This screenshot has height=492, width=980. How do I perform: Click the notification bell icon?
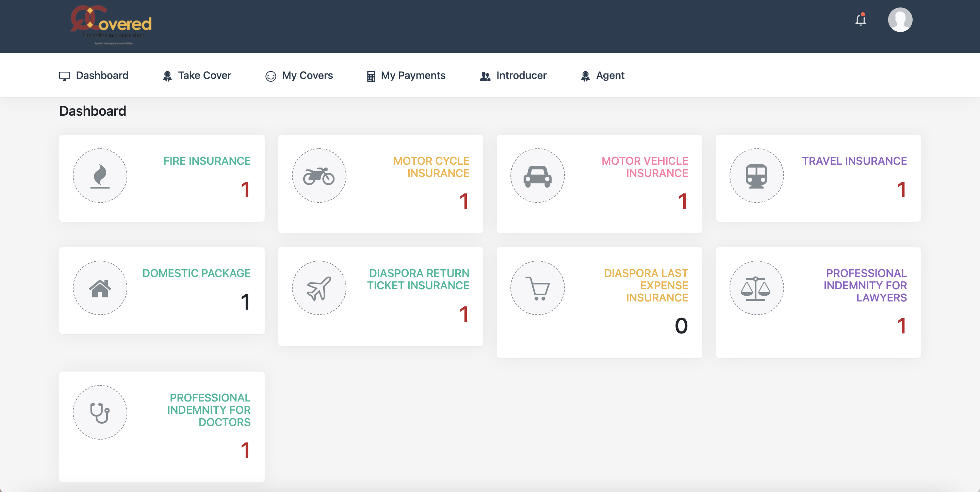click(x=860, y=20)
